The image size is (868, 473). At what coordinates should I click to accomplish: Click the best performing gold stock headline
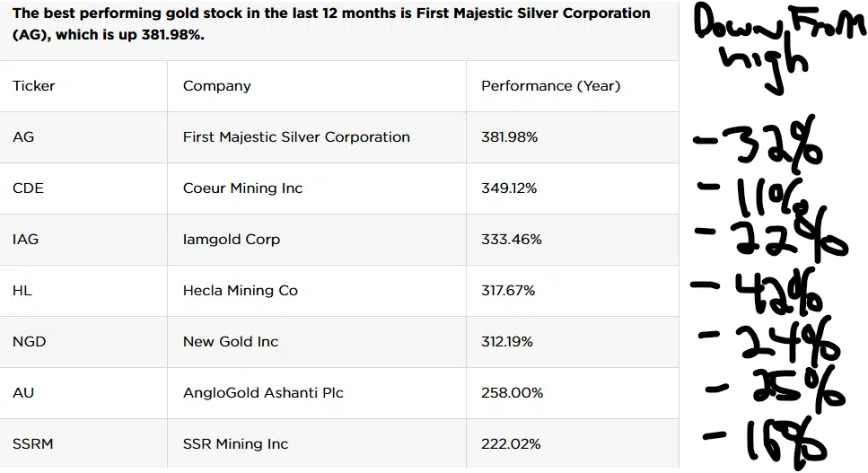(331, 24)
